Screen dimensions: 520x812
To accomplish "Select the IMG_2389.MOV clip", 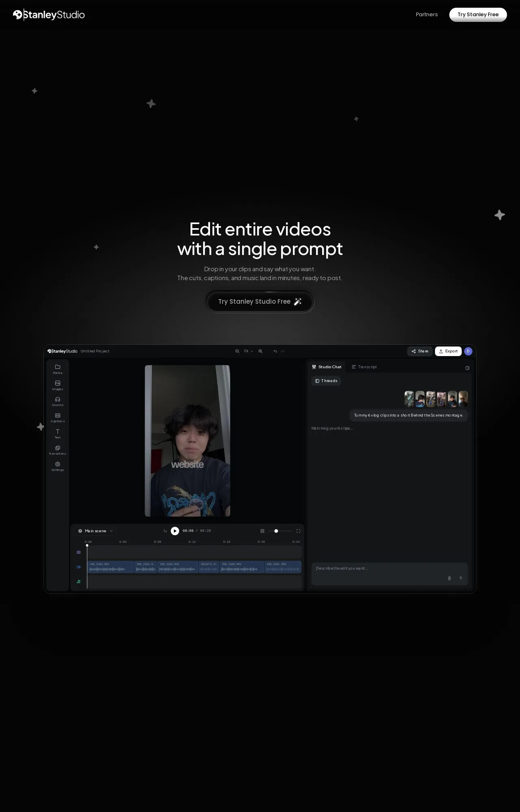I will point(178,567).
